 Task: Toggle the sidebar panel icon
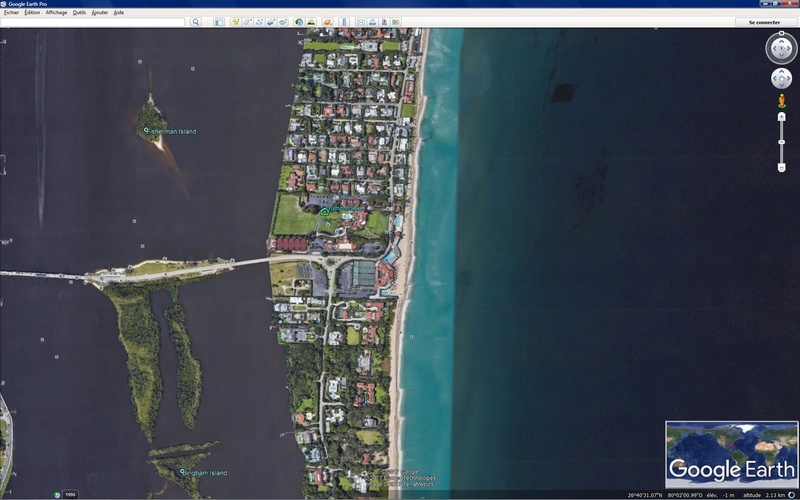(x=219, y=22)
